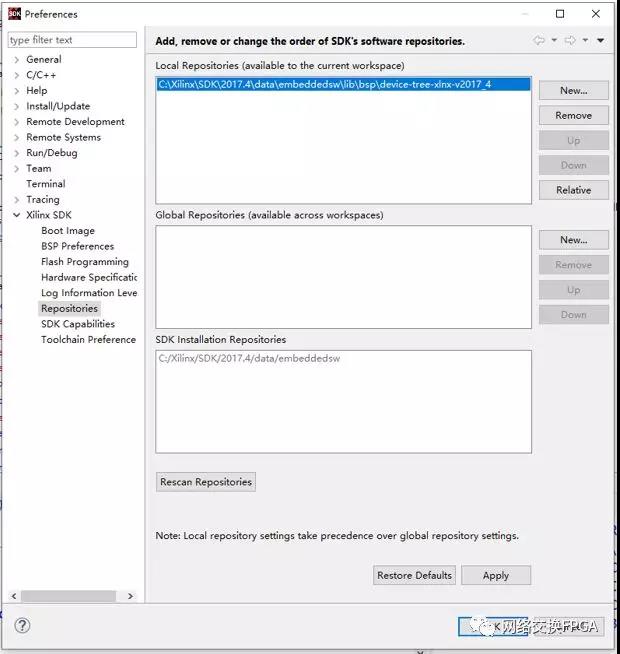Click the Relative button
The height and width of the screenshot is (654, 620).
click(574, 190)
